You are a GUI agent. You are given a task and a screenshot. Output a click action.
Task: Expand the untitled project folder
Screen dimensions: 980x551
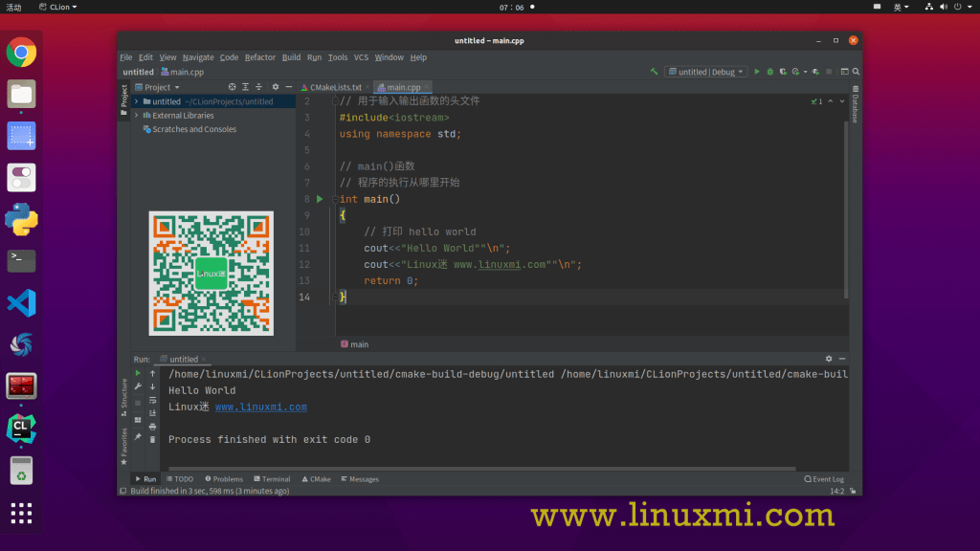coord(137,101)
